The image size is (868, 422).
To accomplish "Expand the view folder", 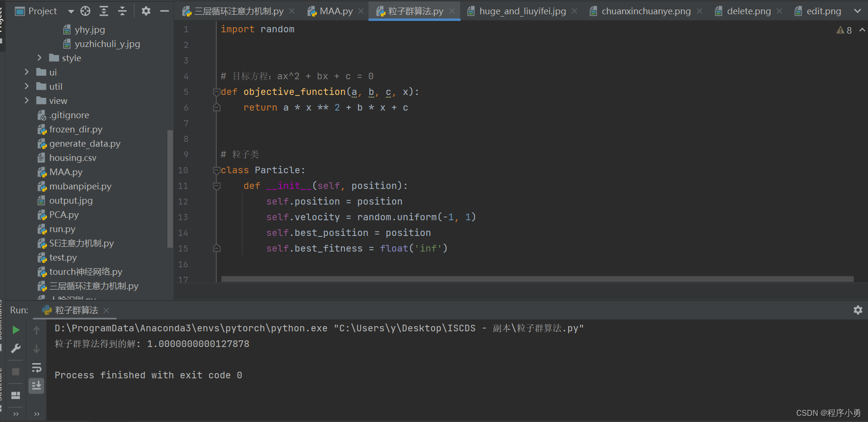I will coord(27,101).
